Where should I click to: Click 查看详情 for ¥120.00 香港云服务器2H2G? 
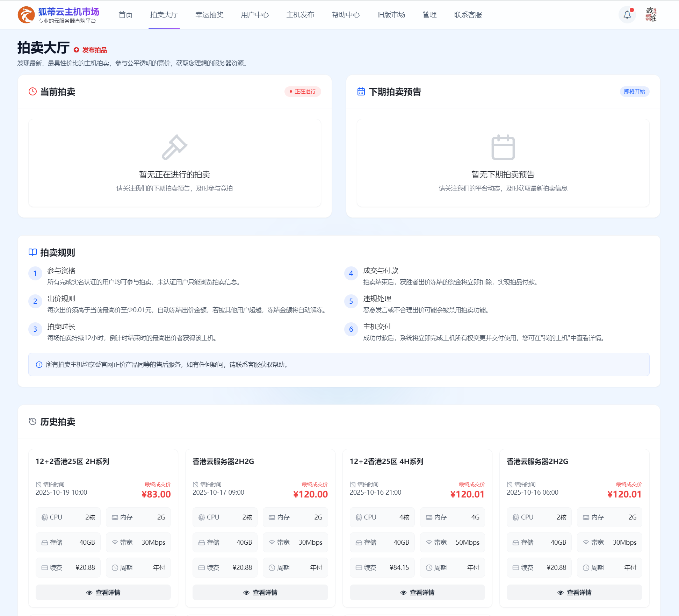(x=260, y=593)
